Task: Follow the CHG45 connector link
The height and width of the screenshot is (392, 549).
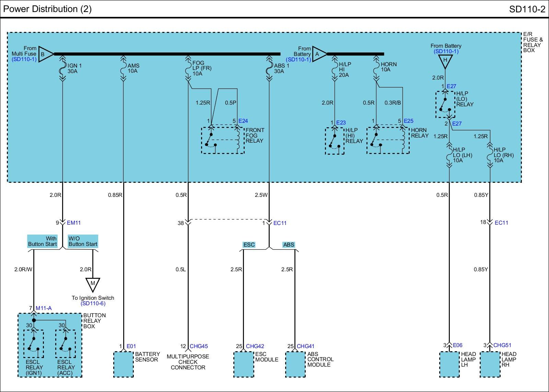Action: 199,346
